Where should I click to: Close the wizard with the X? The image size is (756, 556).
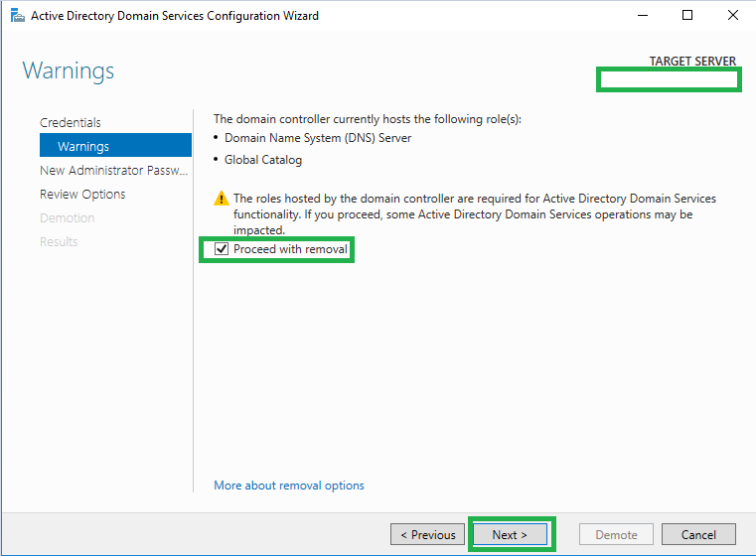coord(733,16)
